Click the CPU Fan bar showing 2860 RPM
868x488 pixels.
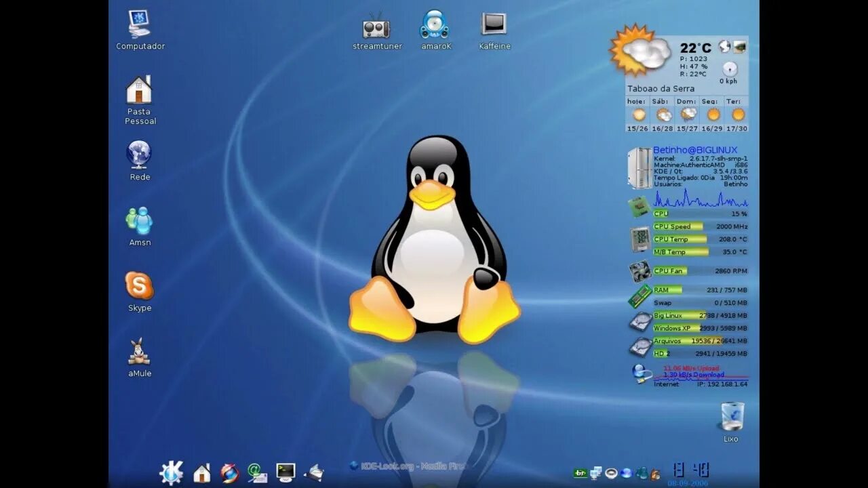click(701, 271)
